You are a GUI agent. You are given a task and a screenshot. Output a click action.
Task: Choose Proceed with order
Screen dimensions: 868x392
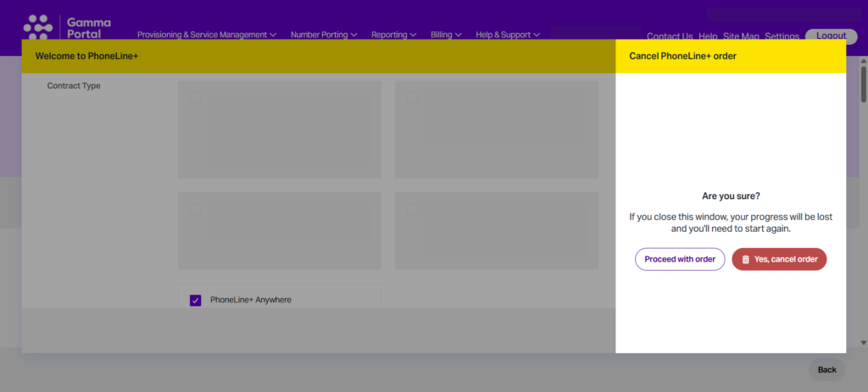coord(680,259)
